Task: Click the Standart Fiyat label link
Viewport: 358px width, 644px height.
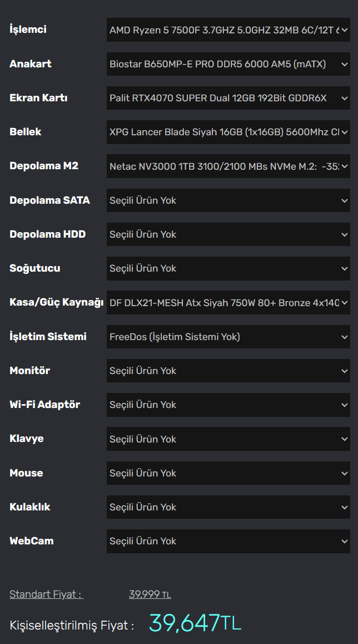Action: click(46, 594)
